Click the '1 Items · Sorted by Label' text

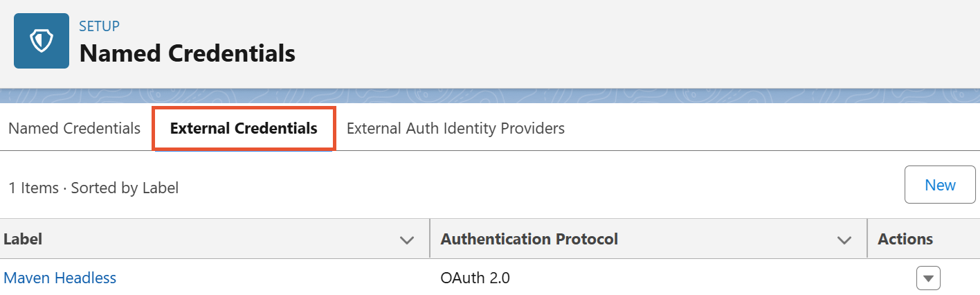tap(93, 188)
